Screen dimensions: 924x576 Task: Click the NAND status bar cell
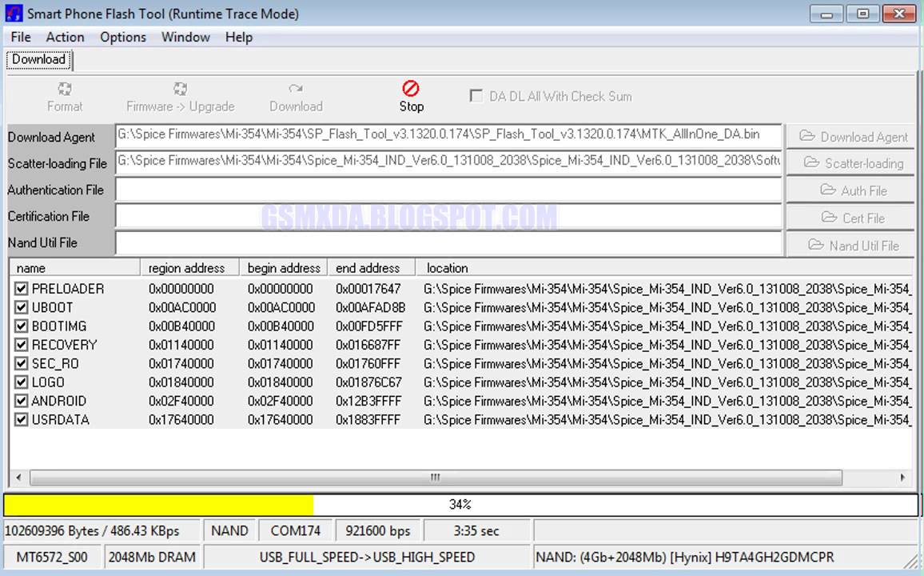pyautogui.click(x=229, y=530)
